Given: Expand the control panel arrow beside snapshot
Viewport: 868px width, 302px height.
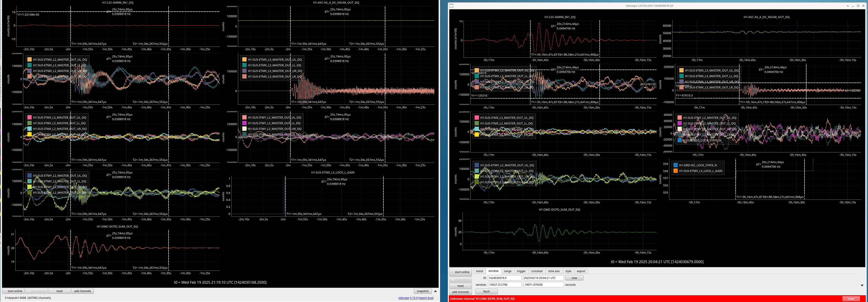Looking at the screenshot, I should (x=435, y=291).
